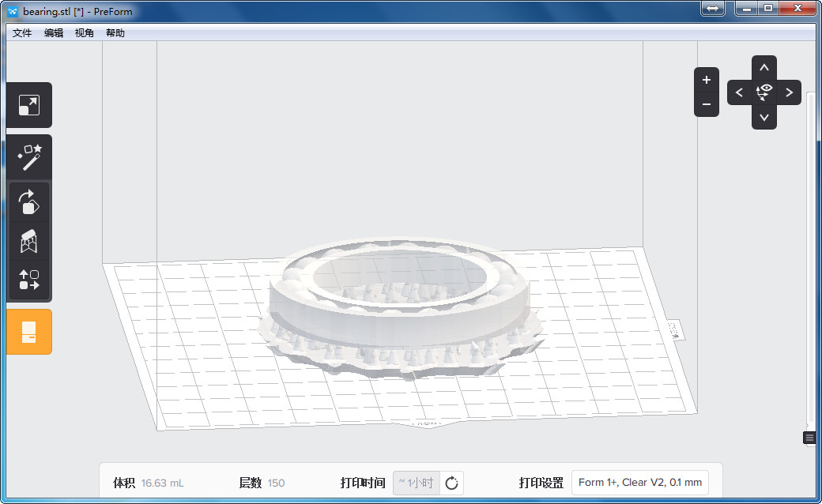Maximize the PreForm window
Image resolution: width=822 pixels, height=504 pixels.
pyautogui.click(x=768, y=9)
